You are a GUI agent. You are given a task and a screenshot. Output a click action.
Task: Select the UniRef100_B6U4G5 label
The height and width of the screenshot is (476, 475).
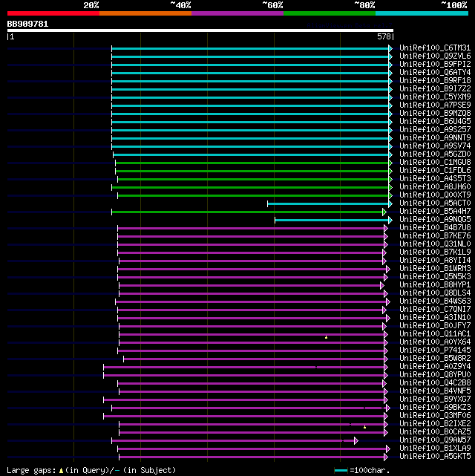[435, 122]
